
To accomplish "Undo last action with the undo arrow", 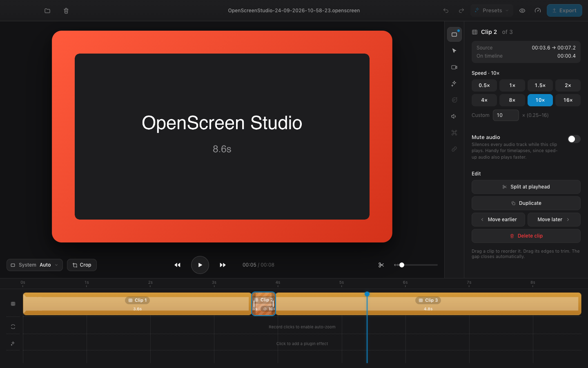I will [x=446, y=11].
